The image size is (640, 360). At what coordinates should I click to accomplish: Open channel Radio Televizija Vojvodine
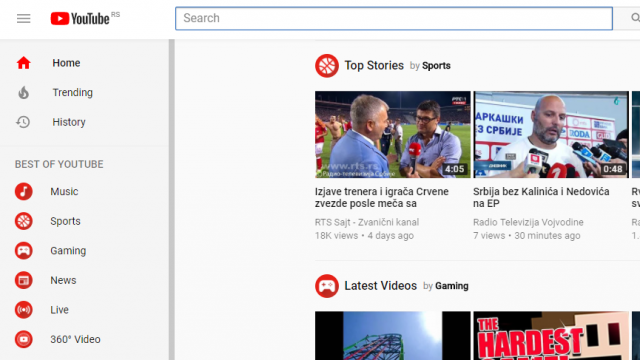(528, 222)
